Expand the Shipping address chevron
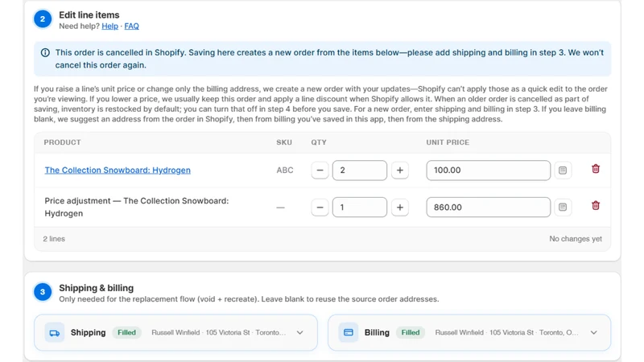 pos(299,332)
